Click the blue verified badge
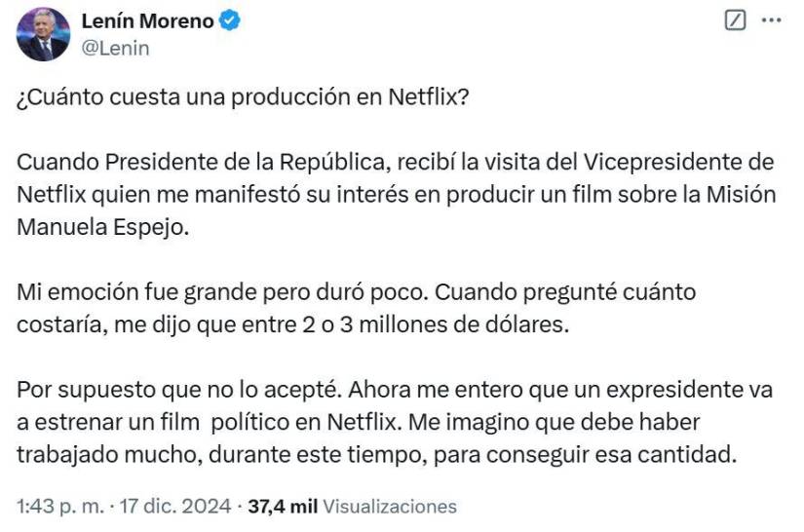 point(230,21)
